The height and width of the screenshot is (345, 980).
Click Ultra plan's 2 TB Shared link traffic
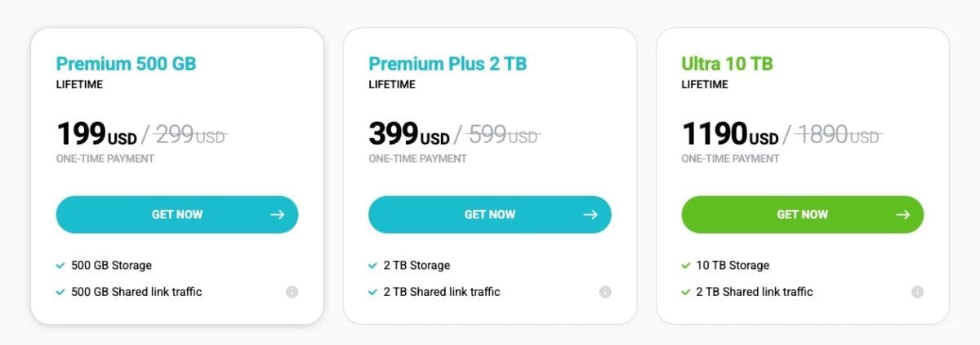coord(755,292)
